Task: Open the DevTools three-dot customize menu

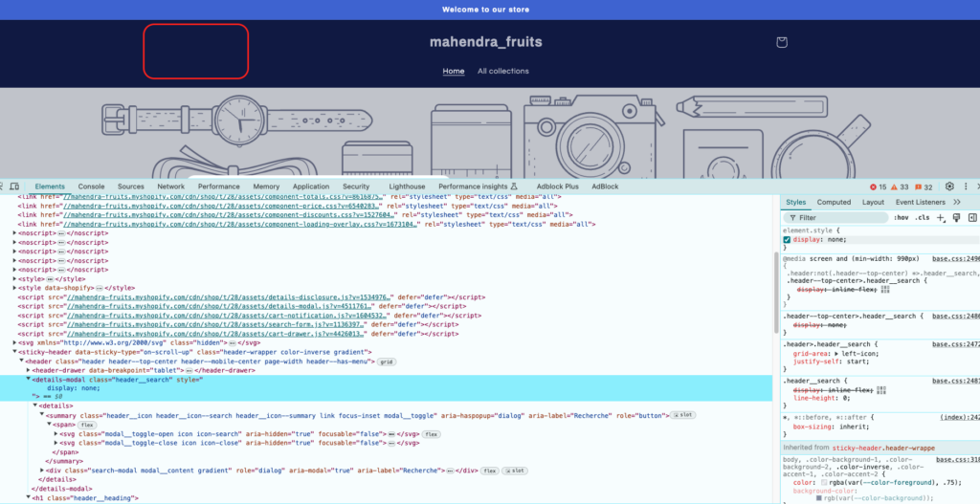Action: point(967,186)
